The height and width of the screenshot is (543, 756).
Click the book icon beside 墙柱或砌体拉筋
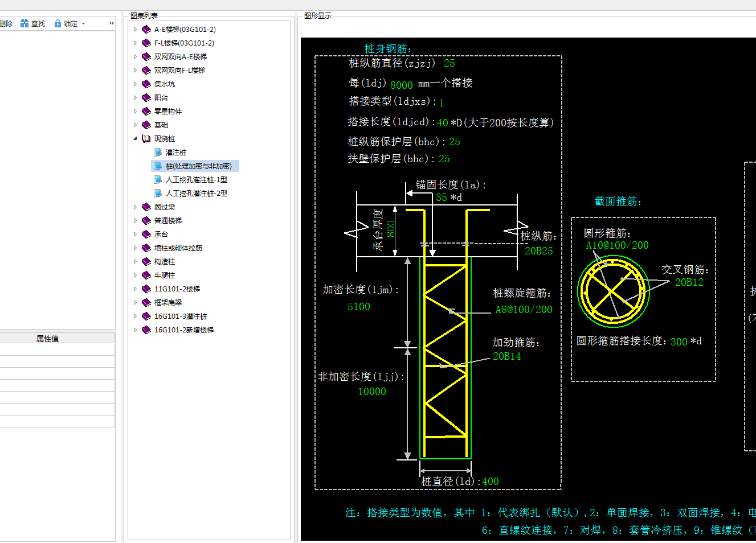[146, 248]
